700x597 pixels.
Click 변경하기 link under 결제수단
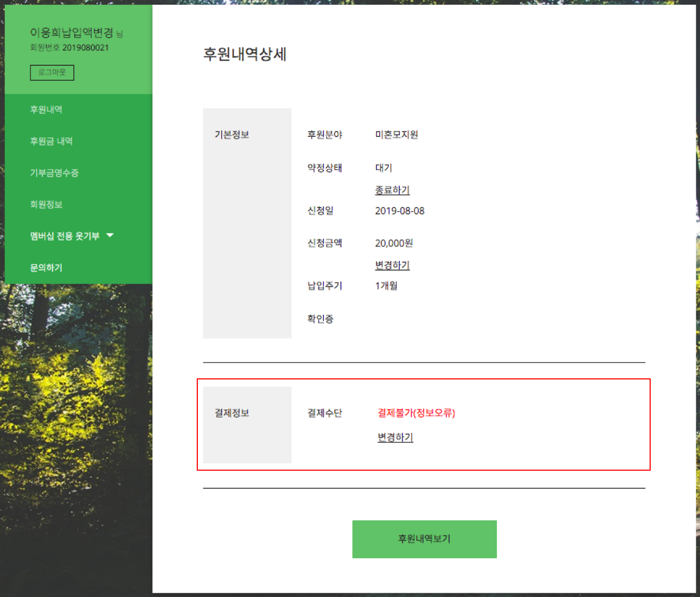(x=395, y=437)
